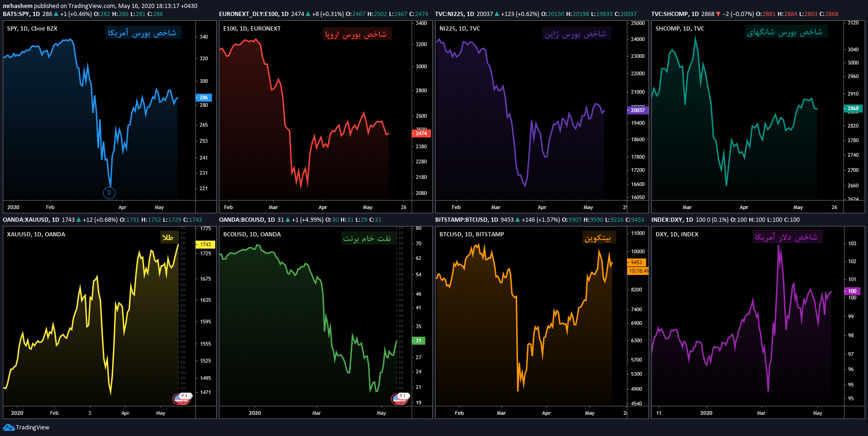Click the 'SHCOMP, 1D, TVC' chart title
Viewport: 868px width, 436px height.
(680, 28)
